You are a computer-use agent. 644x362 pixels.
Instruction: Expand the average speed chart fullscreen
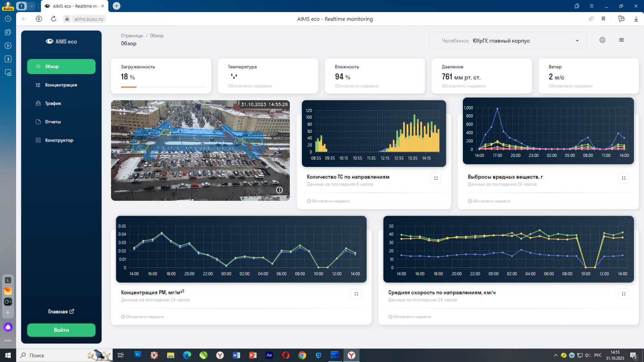tap(623, 294)
